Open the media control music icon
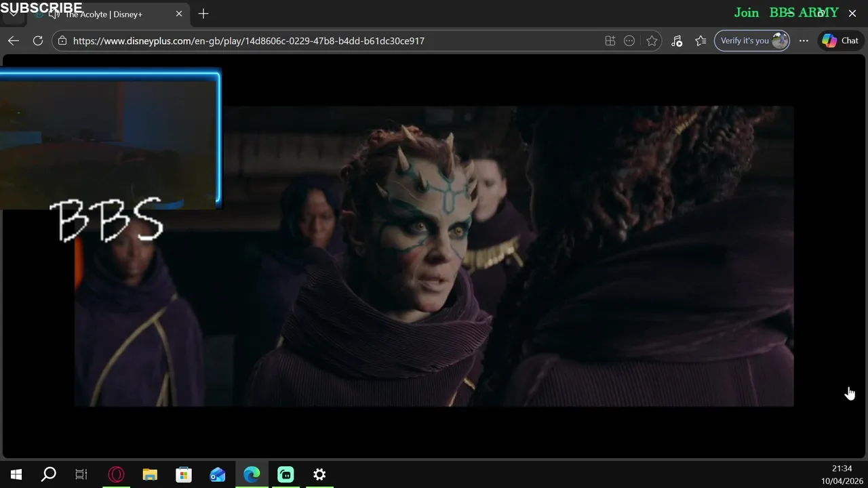868x488 pixels. 677,41
